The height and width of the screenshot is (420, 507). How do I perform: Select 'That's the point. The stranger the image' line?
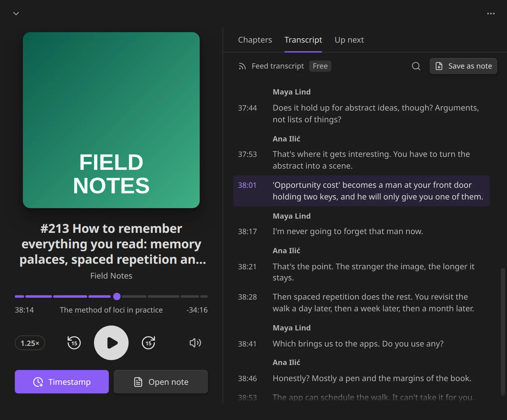(x=373, y=272)
